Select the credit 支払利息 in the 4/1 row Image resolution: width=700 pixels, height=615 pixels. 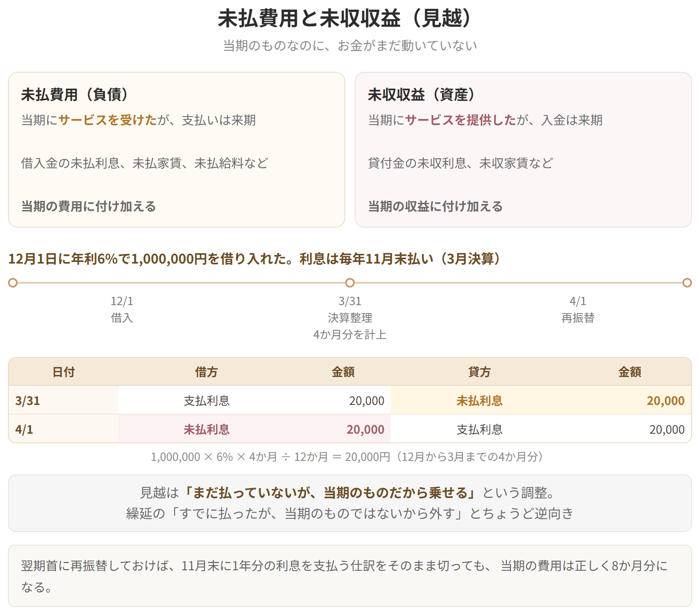coord(479,429)
